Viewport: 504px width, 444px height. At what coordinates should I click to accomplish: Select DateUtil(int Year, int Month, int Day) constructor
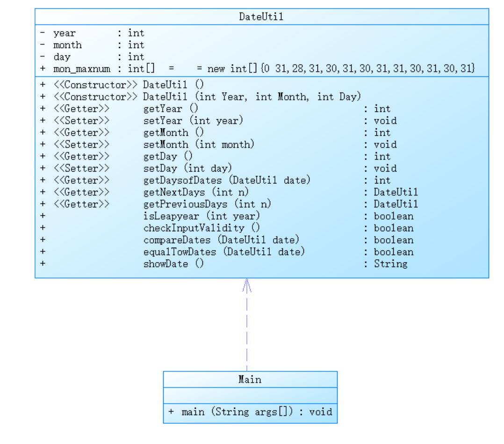point(201,96)
